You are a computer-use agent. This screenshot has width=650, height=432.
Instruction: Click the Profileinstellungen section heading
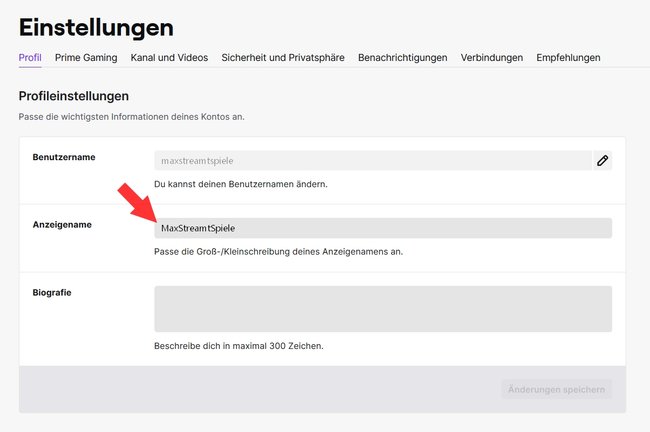click(x=74, y=96)
